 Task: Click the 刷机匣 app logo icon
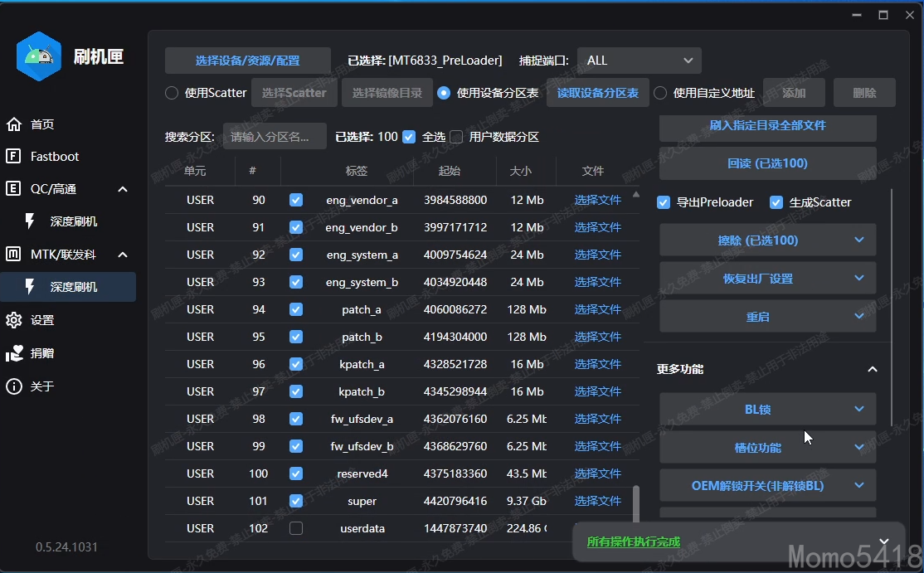(39, 56)
